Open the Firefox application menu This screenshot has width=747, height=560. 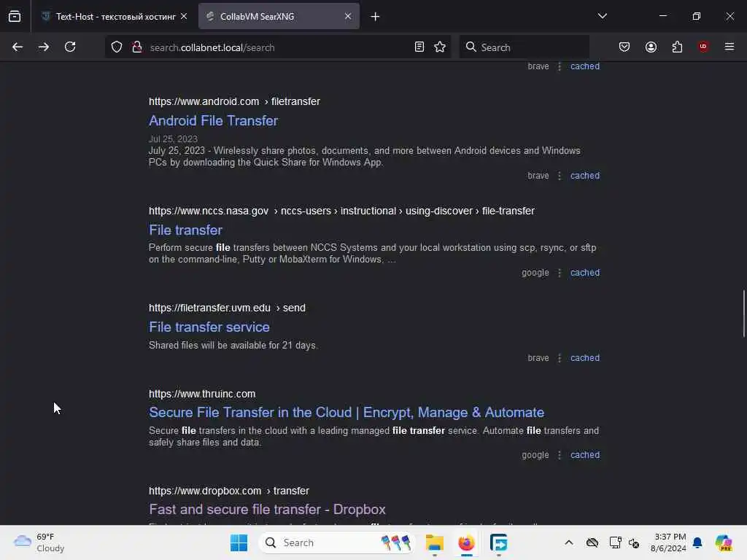click(x=729, y=47)
